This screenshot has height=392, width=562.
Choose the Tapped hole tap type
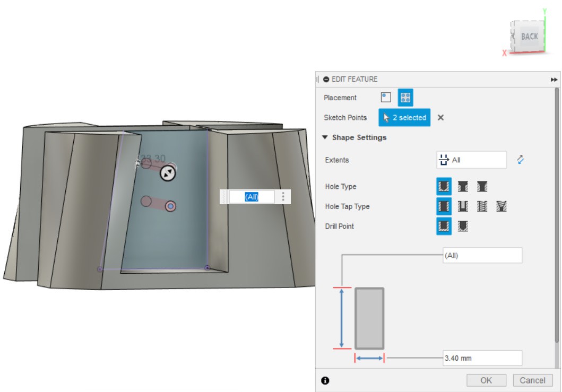coord(482,206)
